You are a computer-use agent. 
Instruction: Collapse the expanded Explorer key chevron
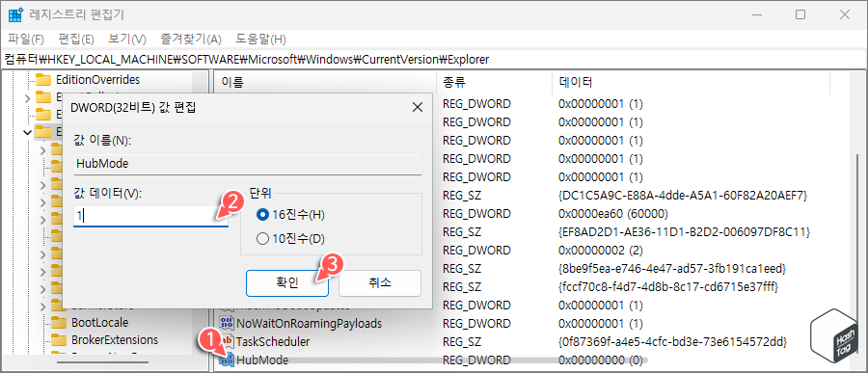(x=27, y=132)
